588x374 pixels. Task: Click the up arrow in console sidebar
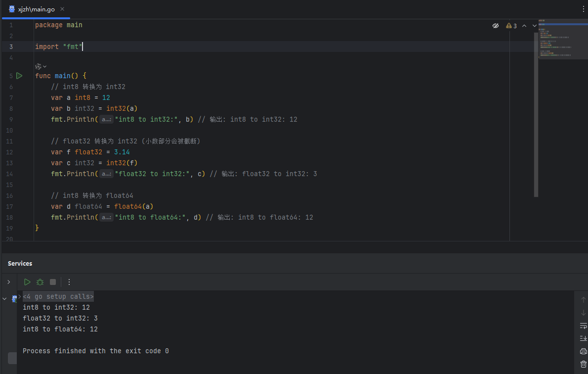tap(583, 300)
